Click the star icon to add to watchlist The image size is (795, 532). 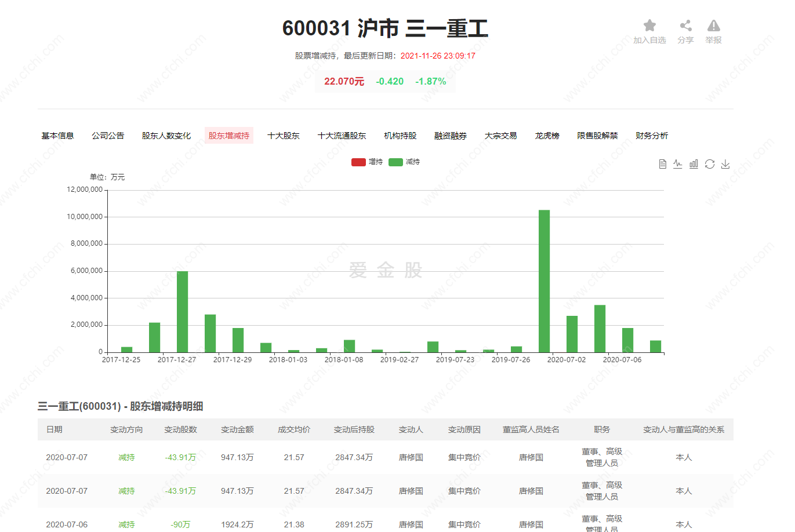point(649,25)
